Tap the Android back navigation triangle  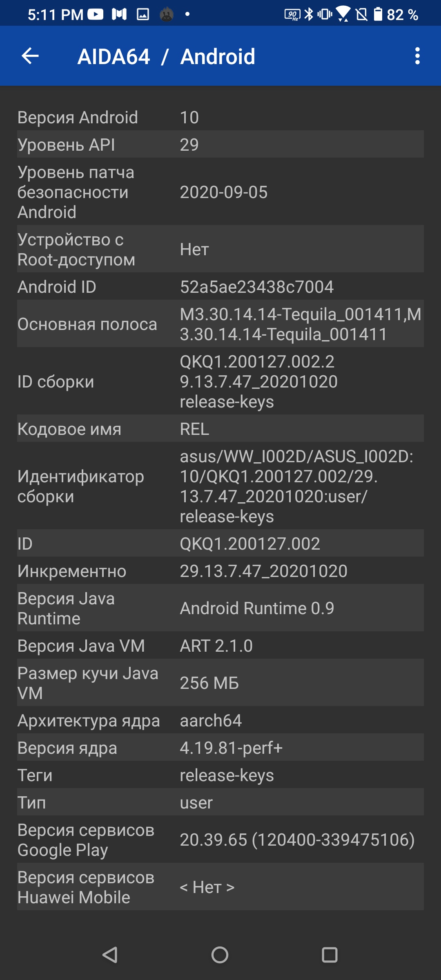[110, 955]
